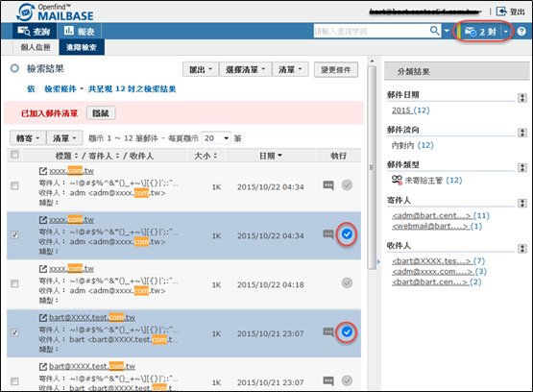
Task: Uncheck the second 04:34 mail checkbox
Action: tap(14, 234)
